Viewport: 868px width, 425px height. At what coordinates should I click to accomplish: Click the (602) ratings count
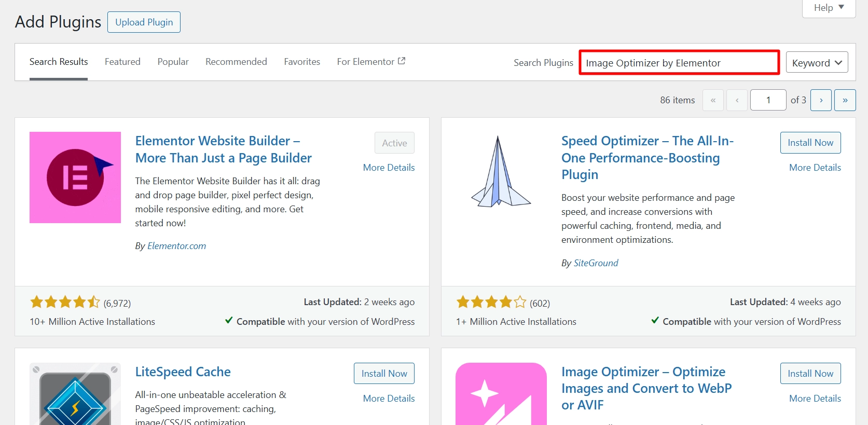[540, 303]
